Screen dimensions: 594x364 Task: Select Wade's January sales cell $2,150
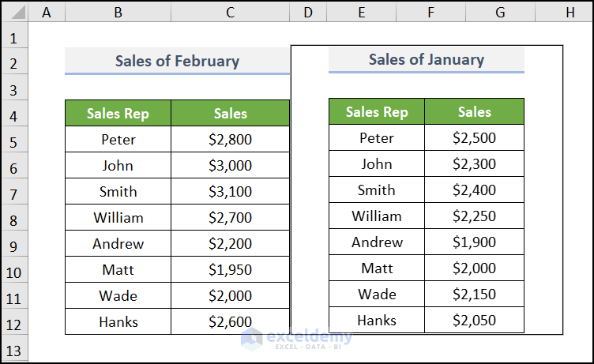[x=474, y=294]
